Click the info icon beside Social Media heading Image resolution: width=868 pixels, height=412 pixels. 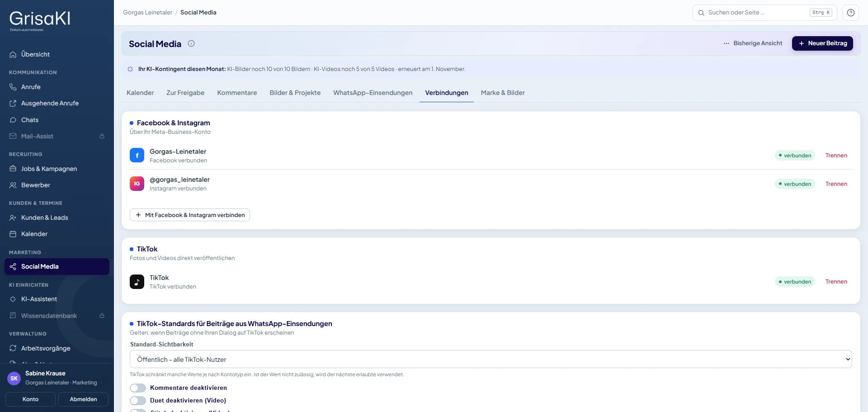(191, 43)
